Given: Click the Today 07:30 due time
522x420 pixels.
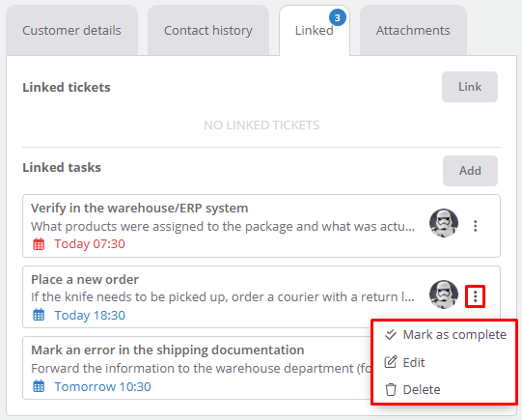Looking at the screenshot, I should 90,244.
